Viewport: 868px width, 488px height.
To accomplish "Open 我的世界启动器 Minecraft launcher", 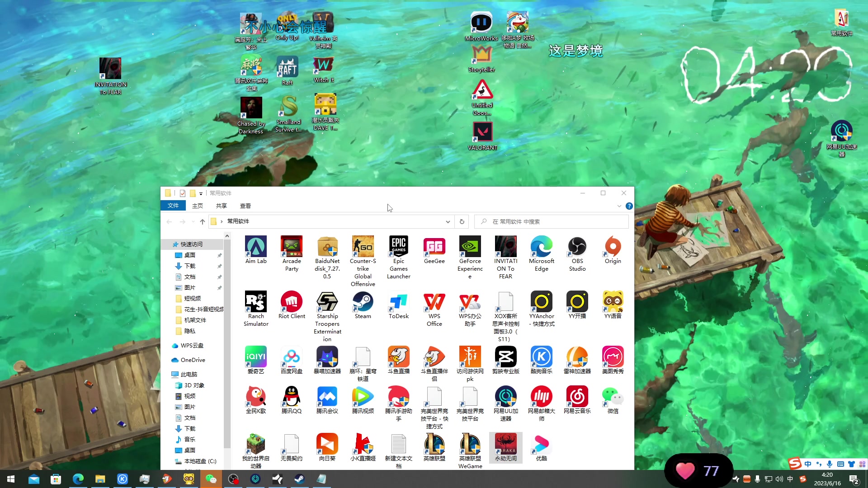I will click(256, 451).
